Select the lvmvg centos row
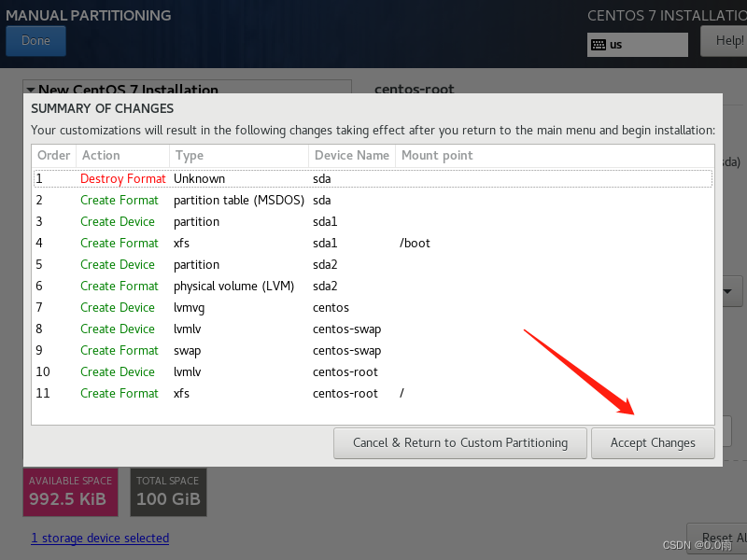Viewport: 747px width, 560px height. click(x=373, y=307)
